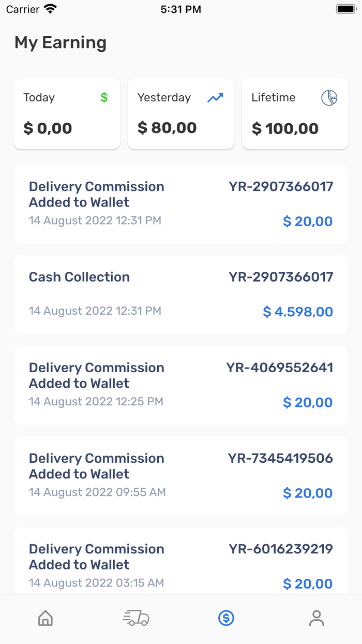Click the My Earning heading
Image resolution: width=362 pixels, height=644 pixels.
click(60, 43)
